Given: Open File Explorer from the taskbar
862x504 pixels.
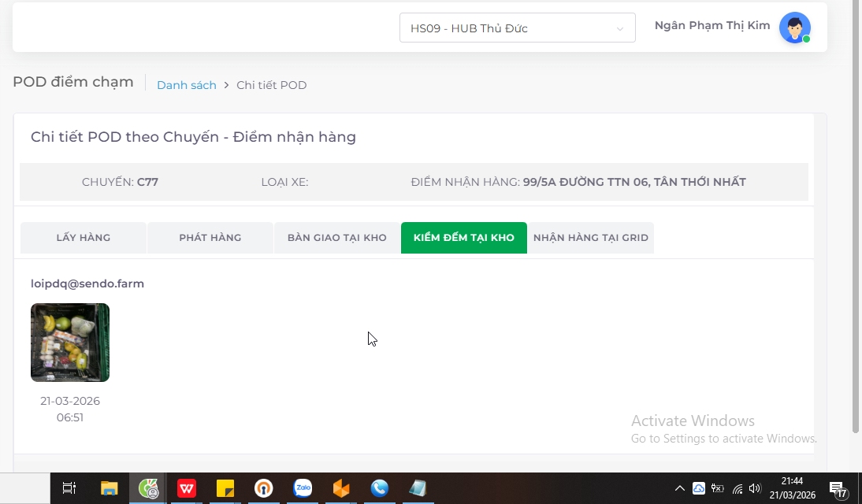Looking at the screenshot, I should pyautogui.click(x=109, y=488).
